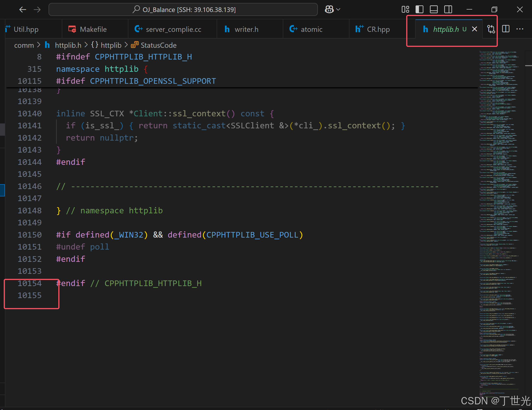Toggle Secondary Side Bar visibility
This screenshot has width=532, height=410.
448,10
